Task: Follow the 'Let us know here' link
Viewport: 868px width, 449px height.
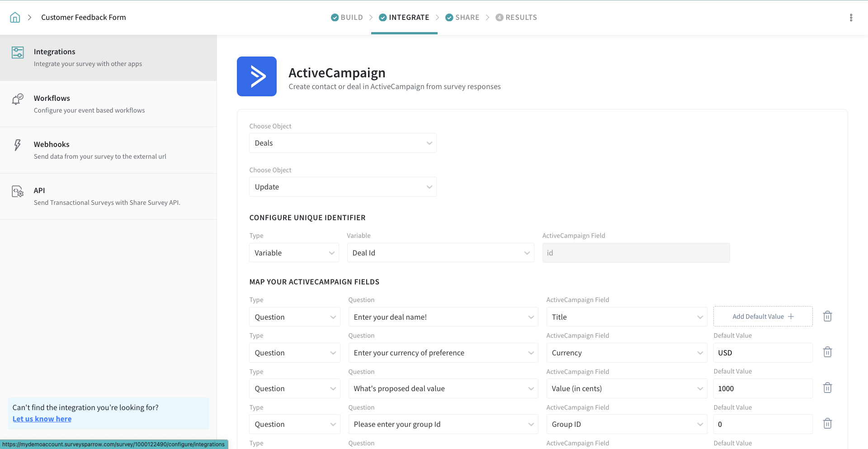Action: (x=42, y=419)
